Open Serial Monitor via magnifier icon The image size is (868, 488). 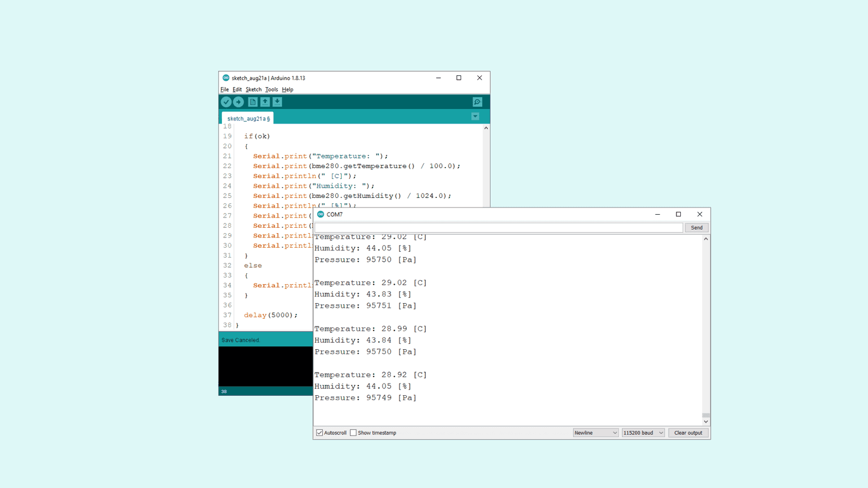476,101
